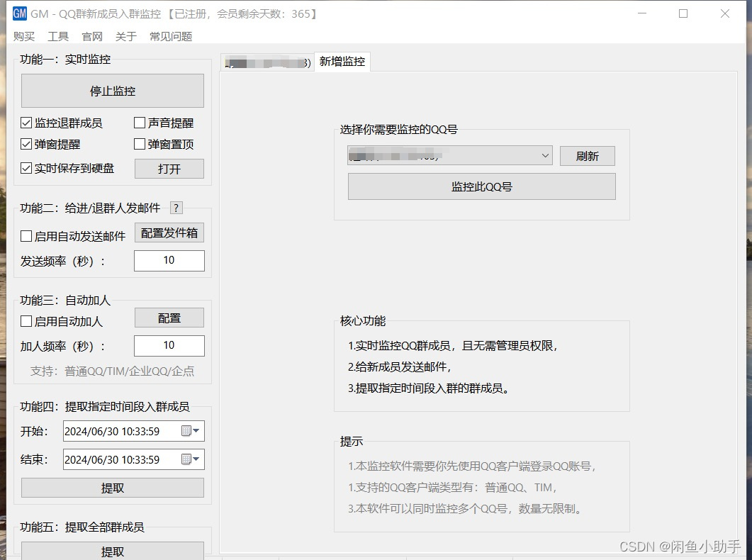Viewport: 752px width, 560px height.
Task: Click the 刷新 button
Action: coord(588,156)
